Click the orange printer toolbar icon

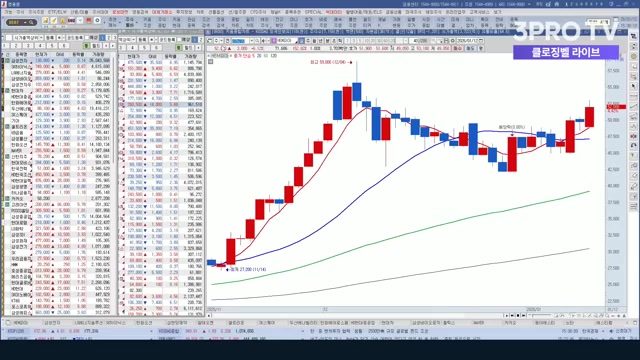pos(89,20)
